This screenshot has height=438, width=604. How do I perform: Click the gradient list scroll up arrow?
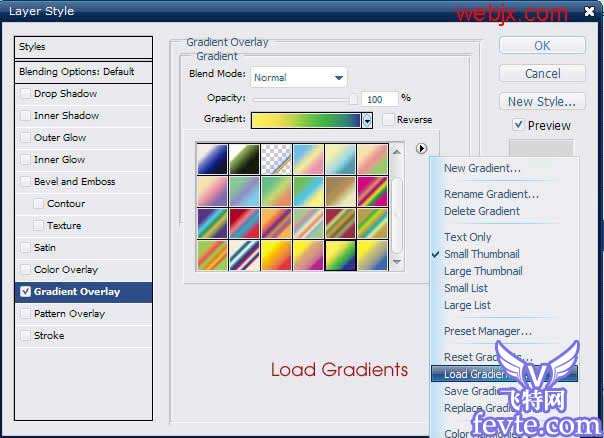click(x=397, y=152)
